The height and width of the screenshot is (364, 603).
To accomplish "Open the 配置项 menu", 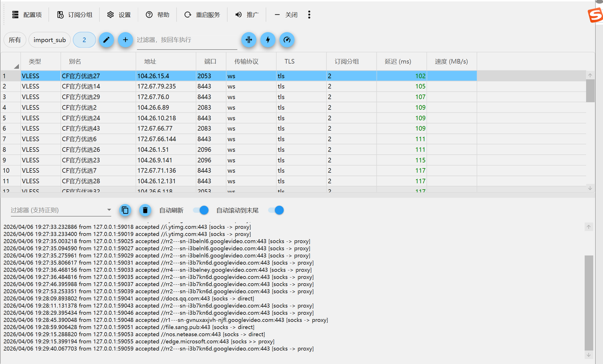I will click(27, 15).
